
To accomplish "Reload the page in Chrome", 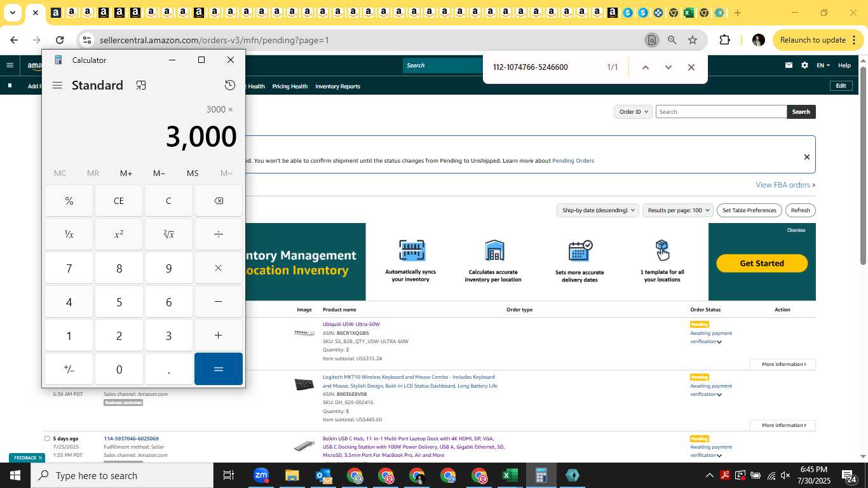I will click(60, 40).
